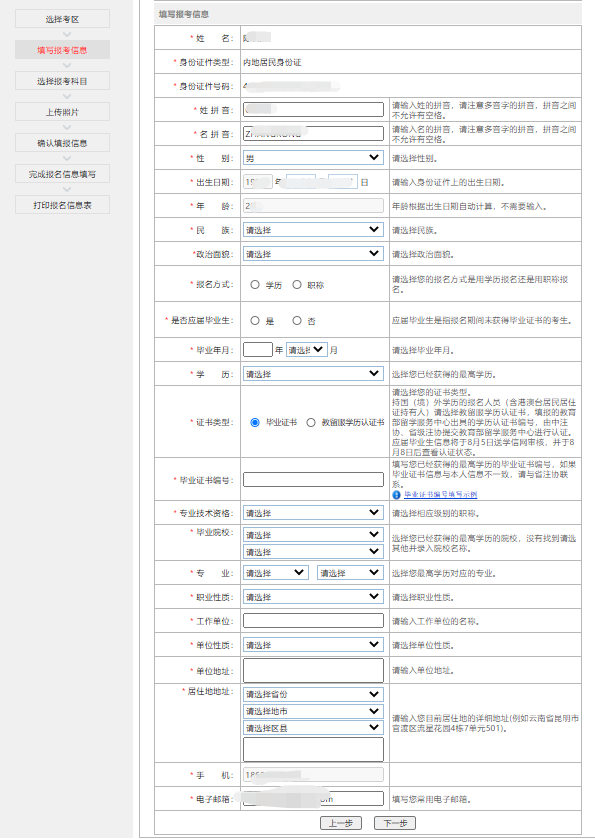
Task: Go to the 上传照片 step
Action: [x=63, y=112]
